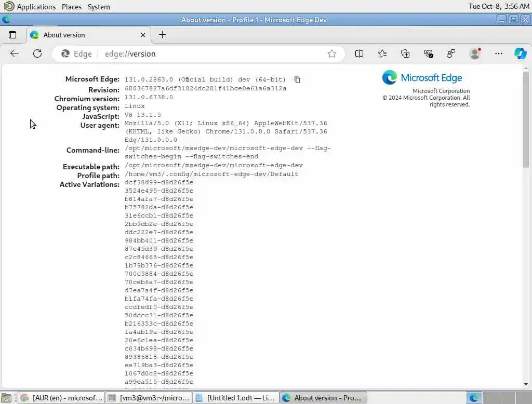Click the browser Back arrow
Screen dimensions: 532x404
pos(15,53)
